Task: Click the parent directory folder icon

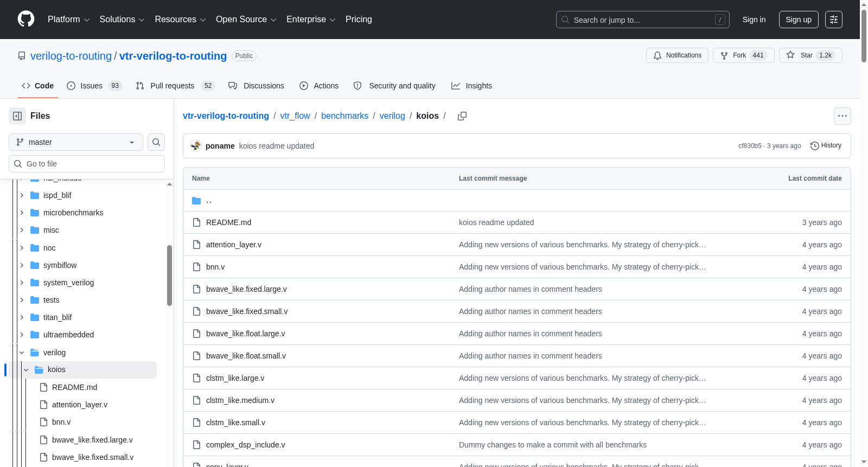Action: (196, 201)
